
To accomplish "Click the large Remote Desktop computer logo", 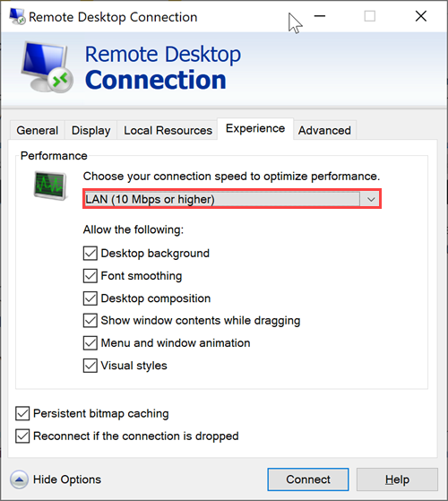I will 47,67.
